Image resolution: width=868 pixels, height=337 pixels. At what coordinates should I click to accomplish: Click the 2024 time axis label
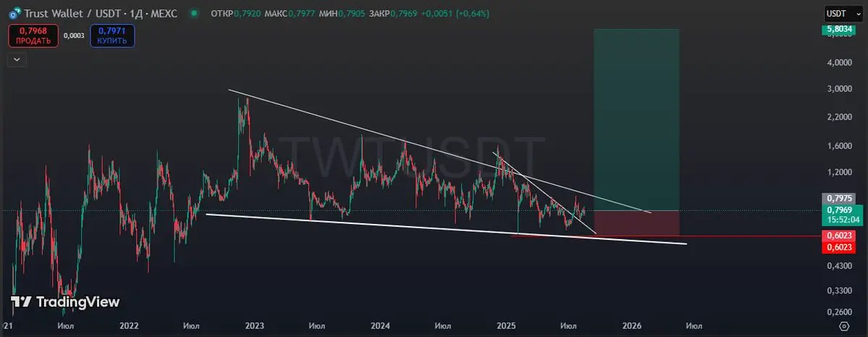(381, 326)
